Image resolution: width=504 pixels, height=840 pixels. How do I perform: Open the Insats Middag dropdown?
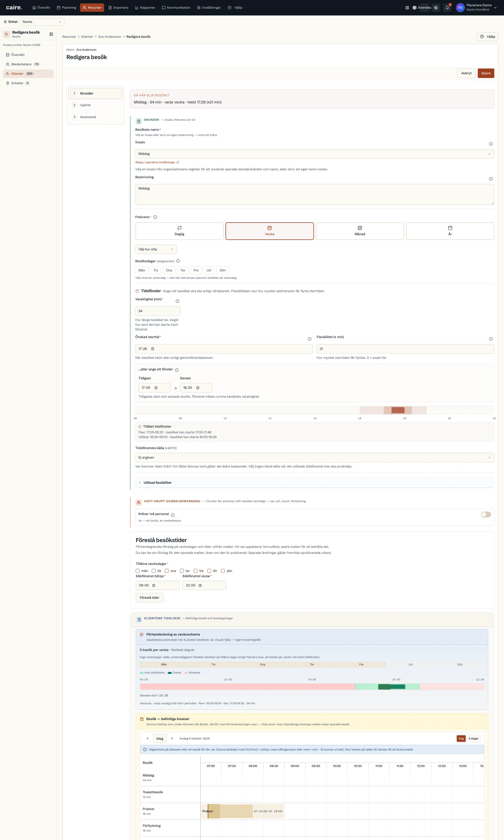click(x=314, y=154)
